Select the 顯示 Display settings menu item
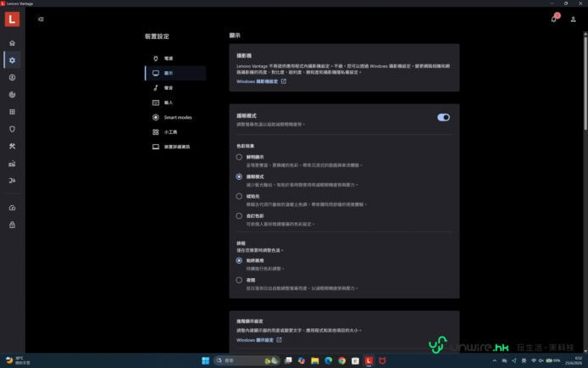 175,73
